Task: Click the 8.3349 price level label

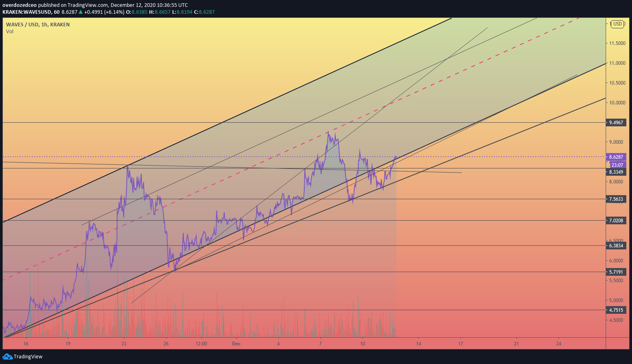Action: (616, 172)
